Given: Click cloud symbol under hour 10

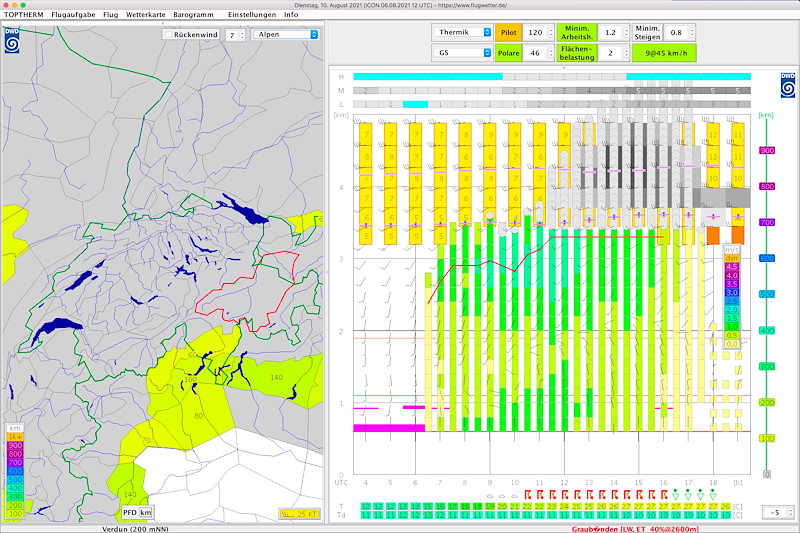Looking at the screenshot, I should [x=514, y=496].
